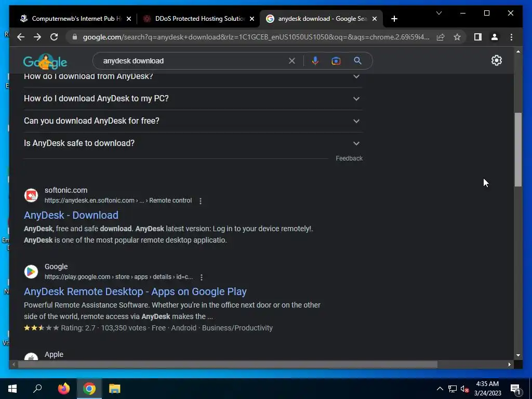Open more options for softonic.com result
The height and width of the screenshot is (399, 532).
pyautogui.click(x=201, y=201)
